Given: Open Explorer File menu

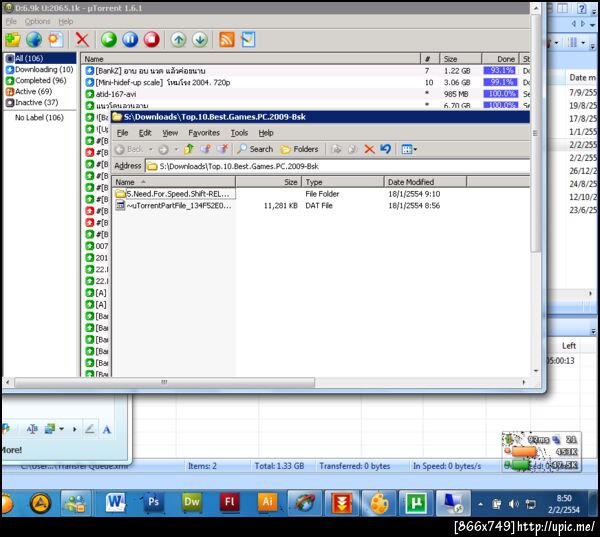Looking at the screenshot, I should point(122,133).
